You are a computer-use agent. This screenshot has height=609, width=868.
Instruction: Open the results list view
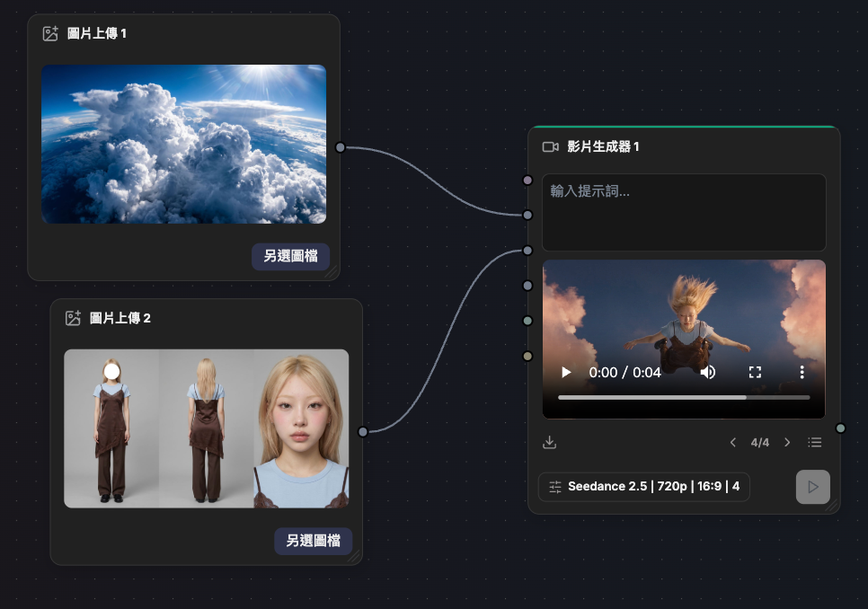[814, 443]
